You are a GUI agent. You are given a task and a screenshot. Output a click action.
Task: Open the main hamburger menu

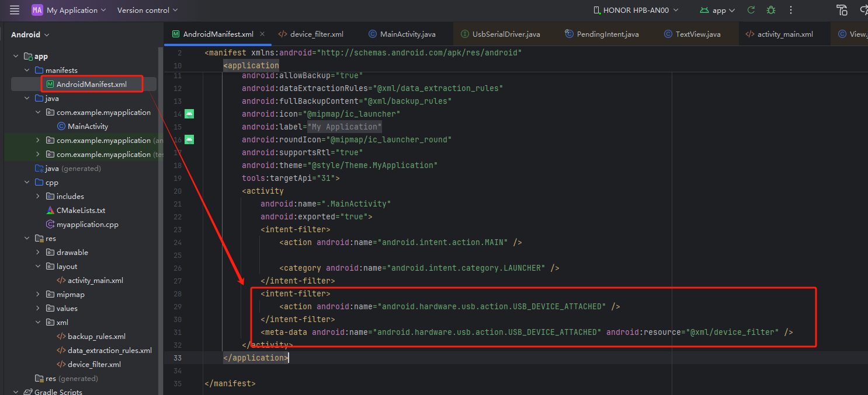pos(15,10)
